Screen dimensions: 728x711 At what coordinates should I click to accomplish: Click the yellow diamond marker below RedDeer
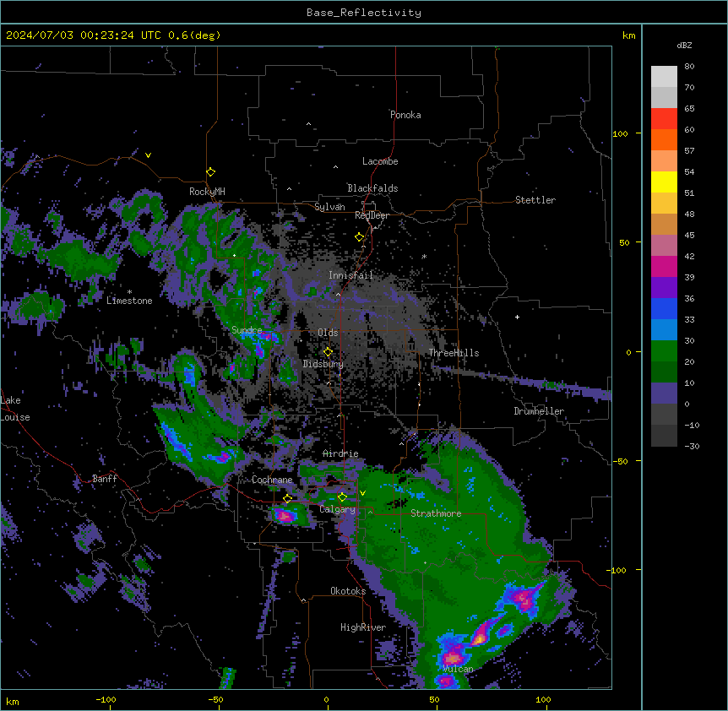(359, 237)
